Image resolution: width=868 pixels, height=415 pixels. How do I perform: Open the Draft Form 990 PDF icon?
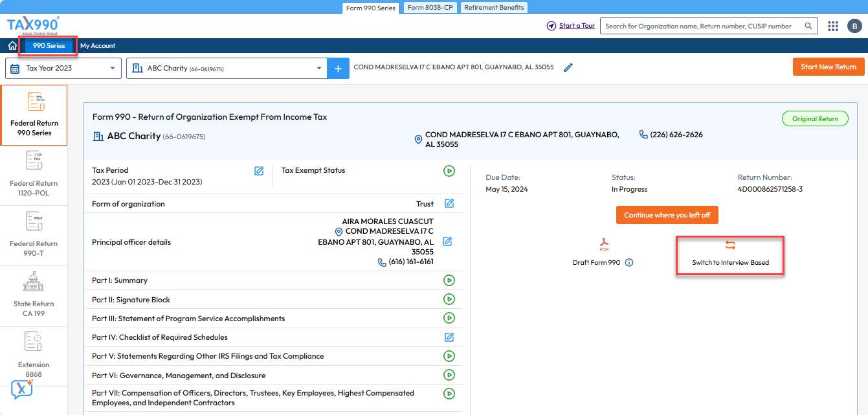(x=604, y=245)
